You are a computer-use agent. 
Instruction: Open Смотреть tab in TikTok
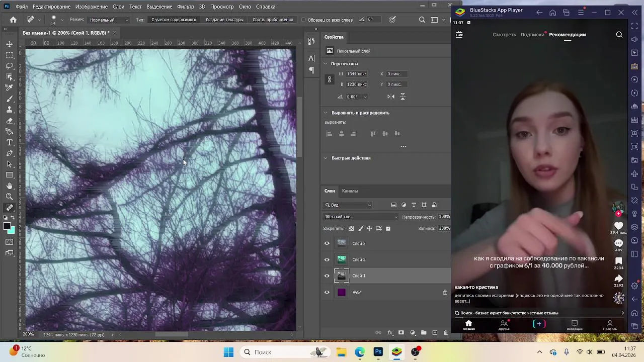[505, 35]
